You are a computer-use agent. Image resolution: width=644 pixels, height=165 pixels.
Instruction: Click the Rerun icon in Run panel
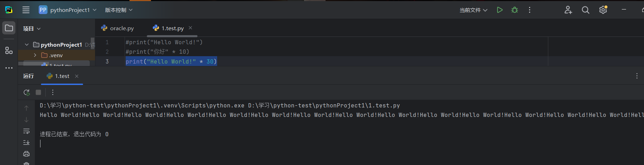[26, 92]
